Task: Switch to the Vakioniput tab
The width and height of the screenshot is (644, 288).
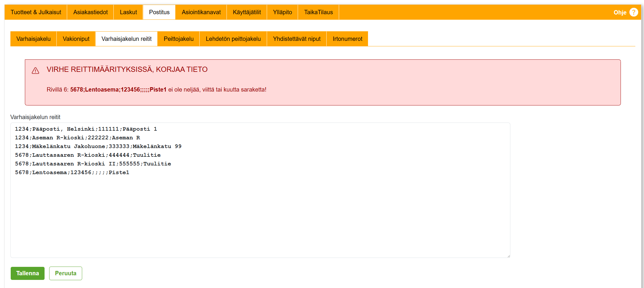Action: [76, 39]
